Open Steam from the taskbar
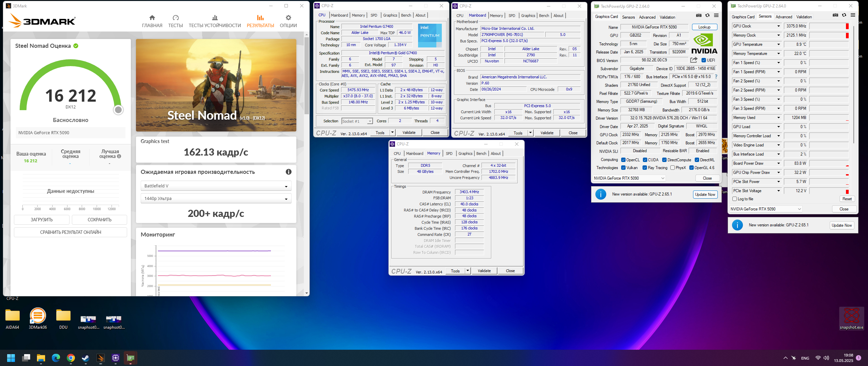Screen dimensions: 868x366 tap(86, 358)
